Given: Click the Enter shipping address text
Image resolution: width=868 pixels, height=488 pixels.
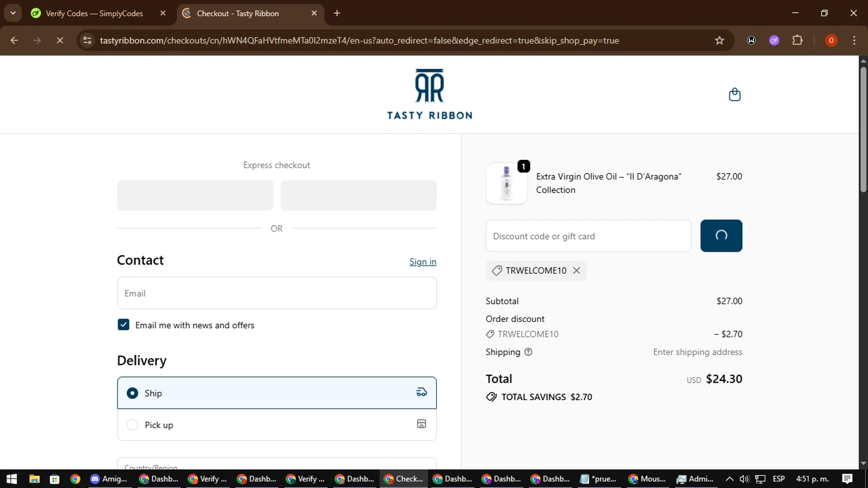Looking at the screenshot, I should tap(698, 352).
